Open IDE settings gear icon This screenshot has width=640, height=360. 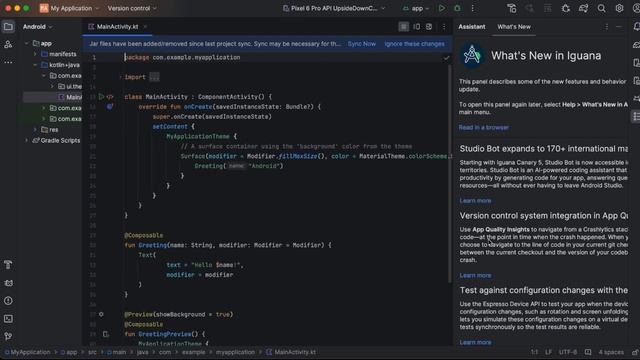click(x=619, y=8)
